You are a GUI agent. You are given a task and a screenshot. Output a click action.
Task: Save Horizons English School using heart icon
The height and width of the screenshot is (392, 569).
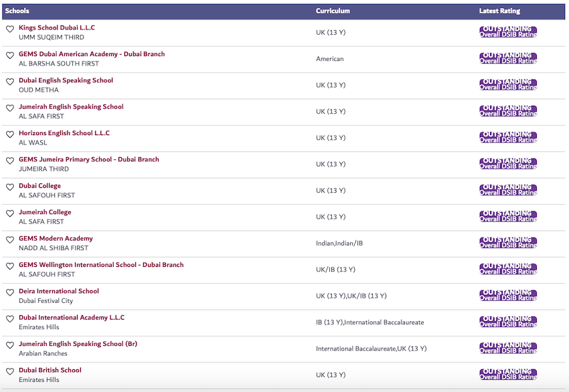10,134
